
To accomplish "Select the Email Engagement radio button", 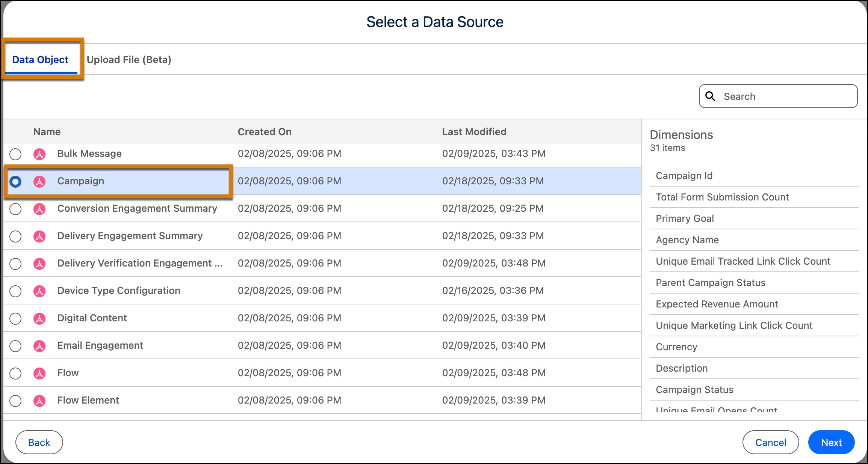I will tap(15, 346).
